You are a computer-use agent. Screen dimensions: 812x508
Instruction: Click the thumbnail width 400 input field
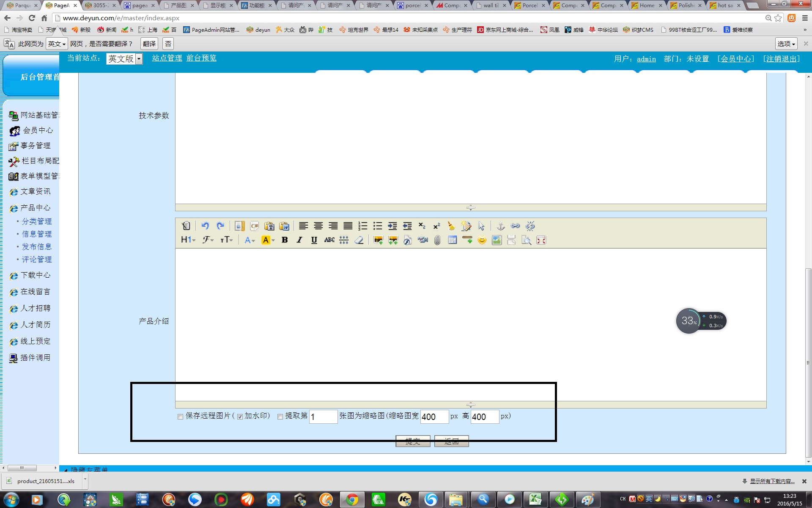(434, 417)
